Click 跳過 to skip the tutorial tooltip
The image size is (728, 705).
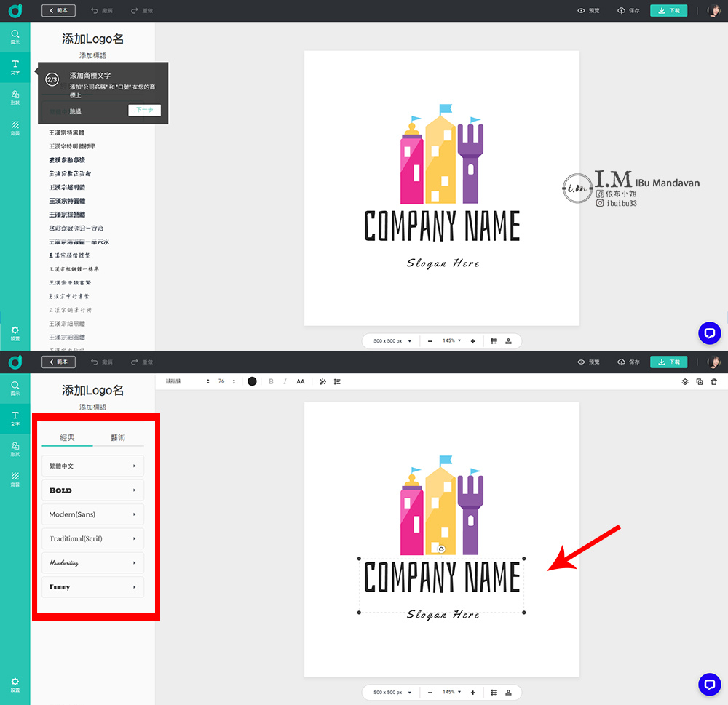[x=75, y=111]
